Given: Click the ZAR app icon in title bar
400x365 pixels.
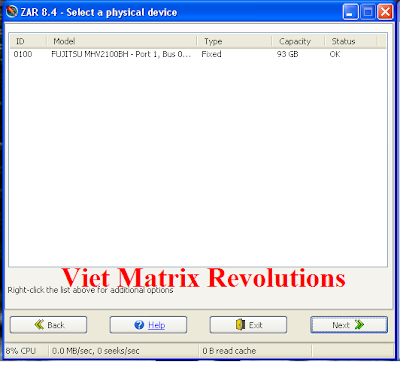Looking at the screenshot, I should point(12,12).
